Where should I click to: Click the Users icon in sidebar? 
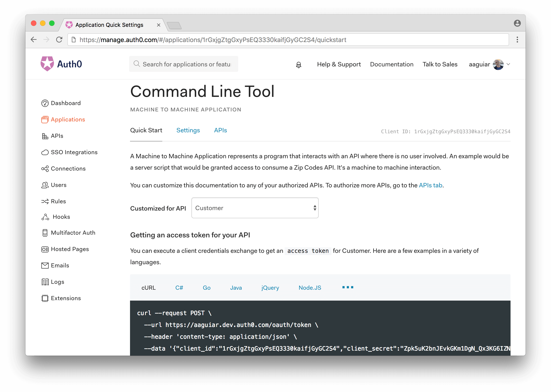(45, 185)
